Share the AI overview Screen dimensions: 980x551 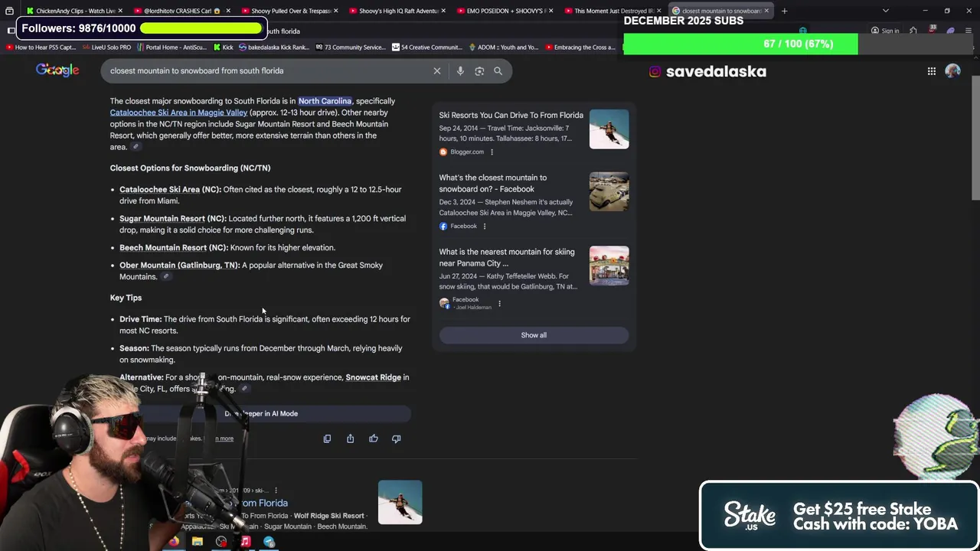(350, 439)
